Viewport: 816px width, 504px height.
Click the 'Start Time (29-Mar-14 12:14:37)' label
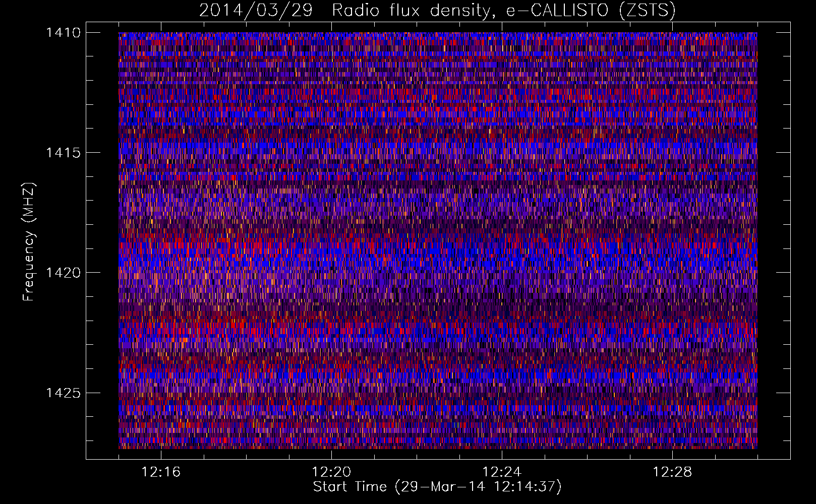[x=437, y=487]
